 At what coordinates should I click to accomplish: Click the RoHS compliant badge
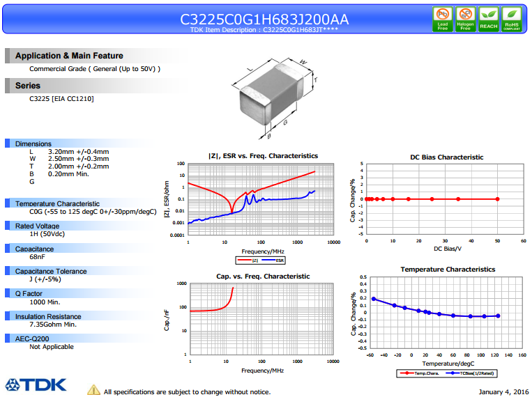(512, 20)
